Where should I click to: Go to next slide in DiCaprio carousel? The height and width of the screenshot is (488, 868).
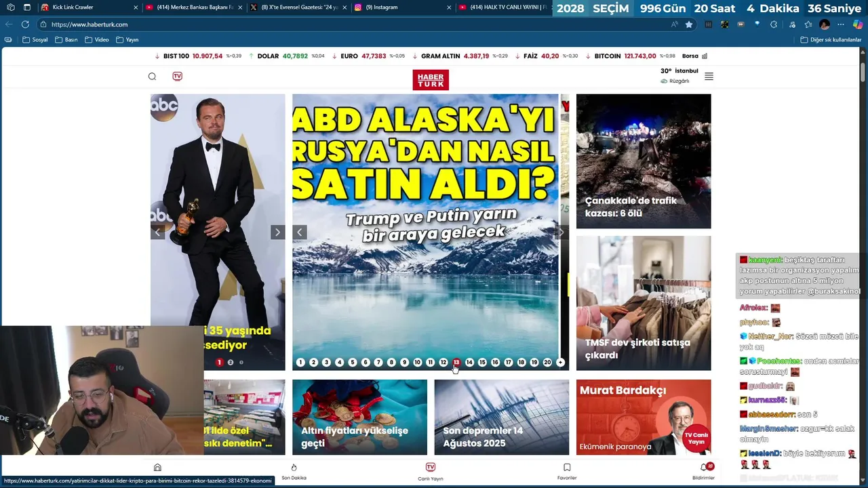click(x=277, y=232)
